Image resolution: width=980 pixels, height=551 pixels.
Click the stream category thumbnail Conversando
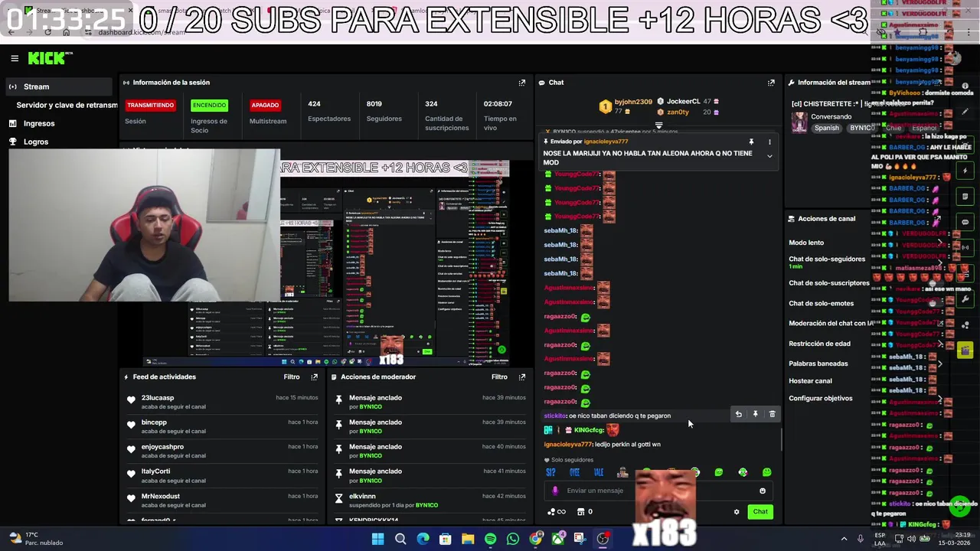coord(799,122)
